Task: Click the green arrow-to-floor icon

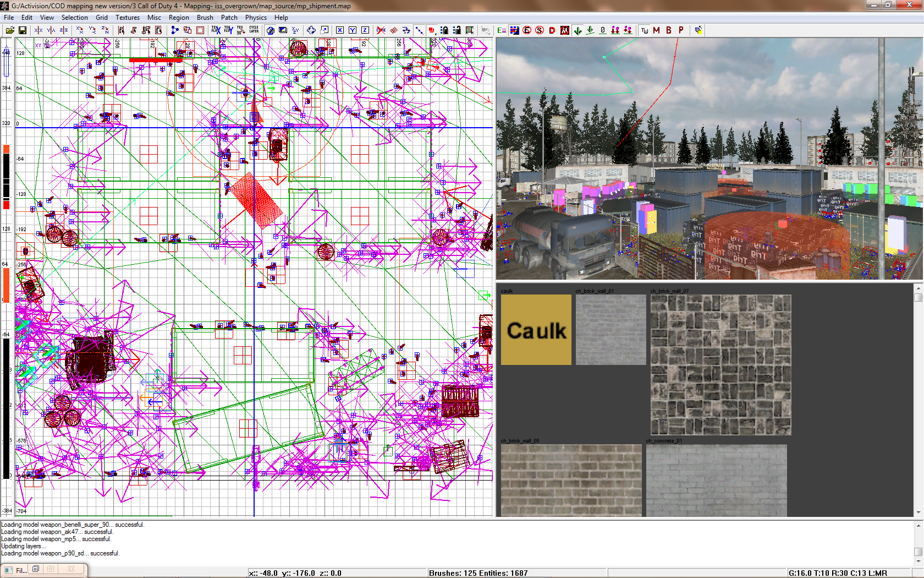Action: pyautogui.click(x=590, y=30)
